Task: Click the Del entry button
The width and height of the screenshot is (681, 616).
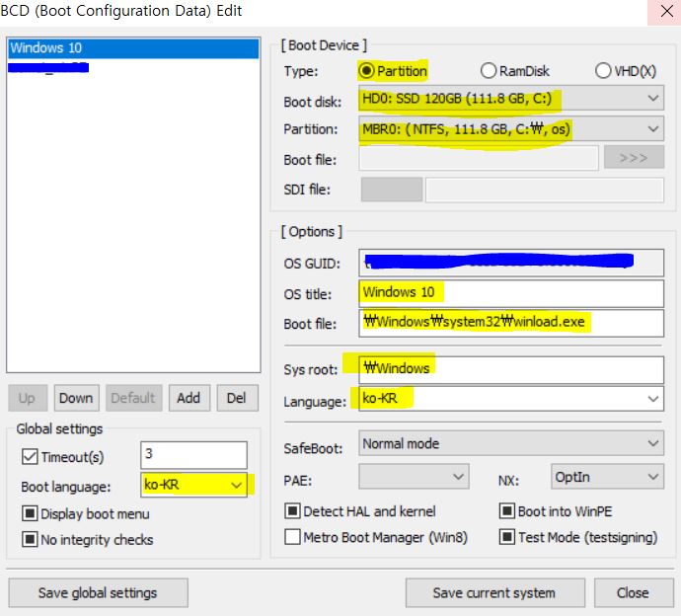Action: point(237,398)
